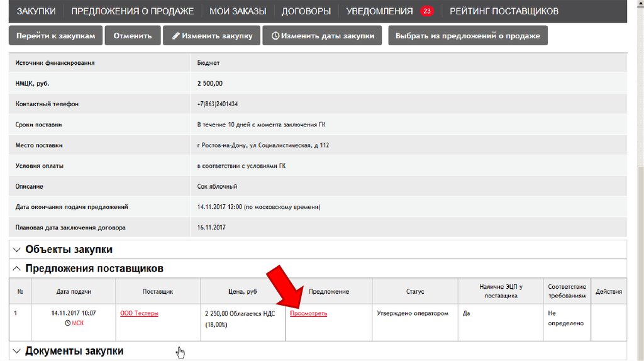Image resolution: width=644 pixels, height=361 pixels.
Task: Open РЕЙТИНГ ПОСТАВЩИКОВ page
Action: pyautogui.click(x=504, y=11)
